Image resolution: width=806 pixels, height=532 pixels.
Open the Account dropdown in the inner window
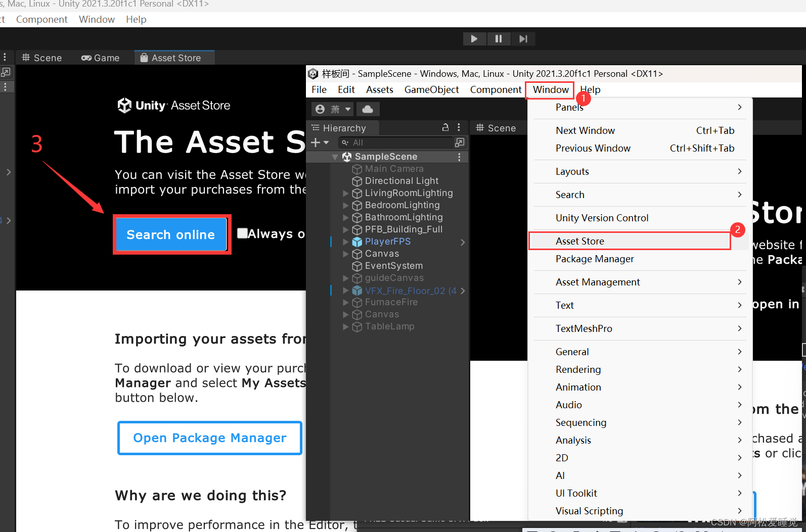click(x=333, y=109)
